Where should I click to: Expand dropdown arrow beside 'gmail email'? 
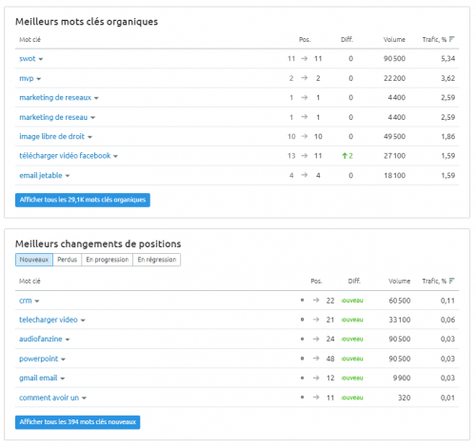(62, 379)
